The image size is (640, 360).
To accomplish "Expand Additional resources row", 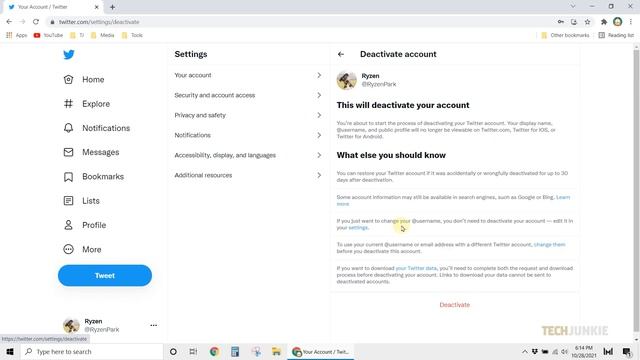I will [248, 175].
